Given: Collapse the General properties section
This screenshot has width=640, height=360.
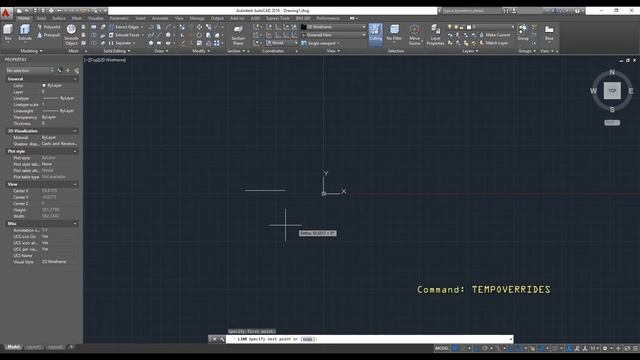Looking at the screenshot, I should pyautogui.click(x=75, y=79).
